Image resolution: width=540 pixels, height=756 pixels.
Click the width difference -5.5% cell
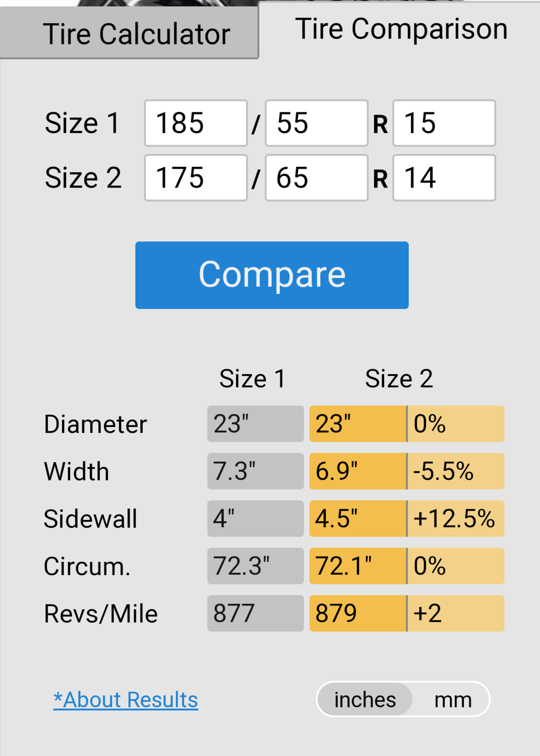456,471
